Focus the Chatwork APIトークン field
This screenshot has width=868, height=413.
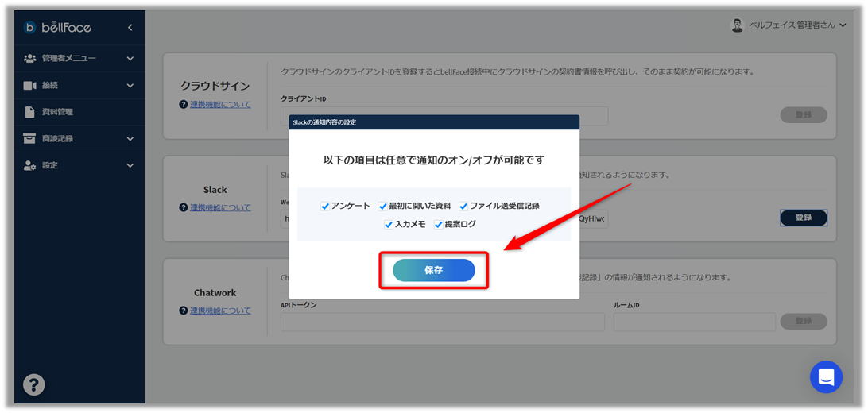coord(442,322)
